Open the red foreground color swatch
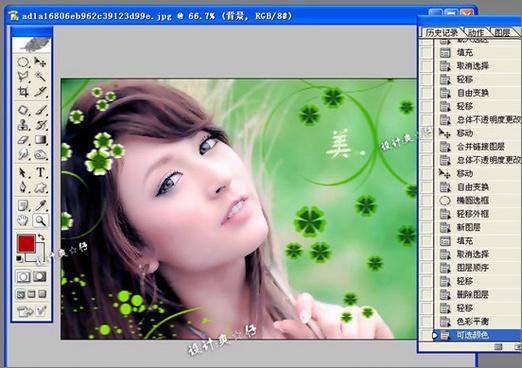This screenshot has width=522, height=368. click(x=26, y=243)
